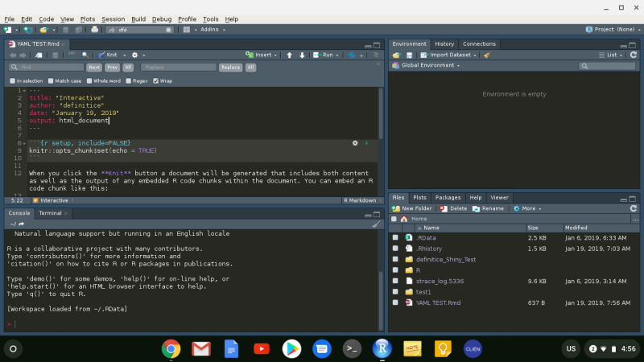644x362 pixels.
Task: Tick the checkbox beside YAML TEST.Rmd file
Action: (x=395, y=302)
